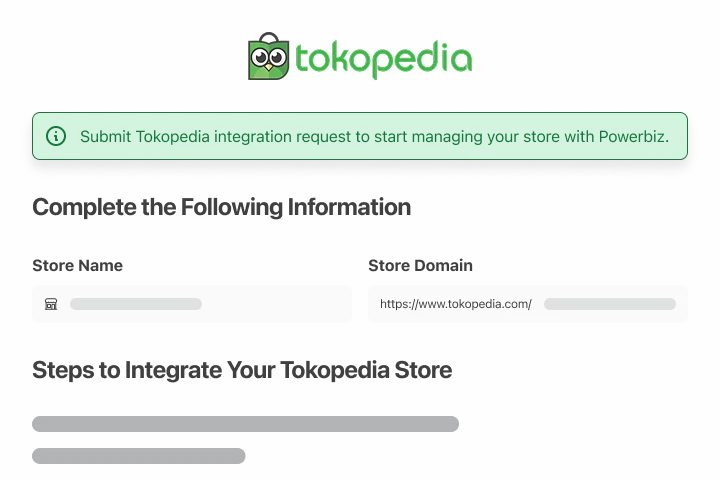
Task: Click the https://www.tokopedia.com/ URL prefix
Action: (x=455, y=304)
